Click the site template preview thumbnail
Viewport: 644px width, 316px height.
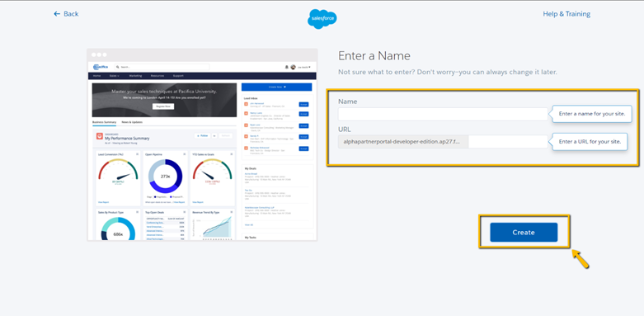click(202, 144)
